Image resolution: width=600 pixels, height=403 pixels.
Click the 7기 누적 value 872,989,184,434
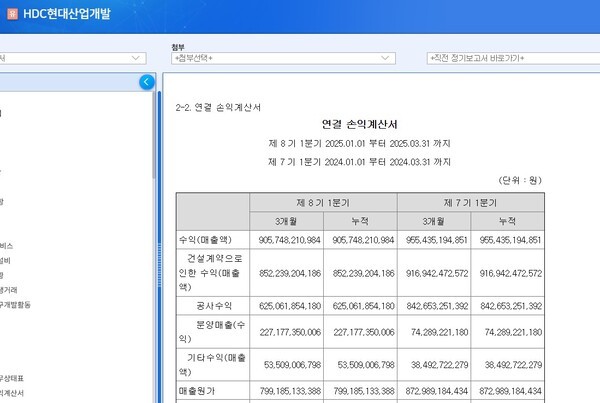[510, 391]
